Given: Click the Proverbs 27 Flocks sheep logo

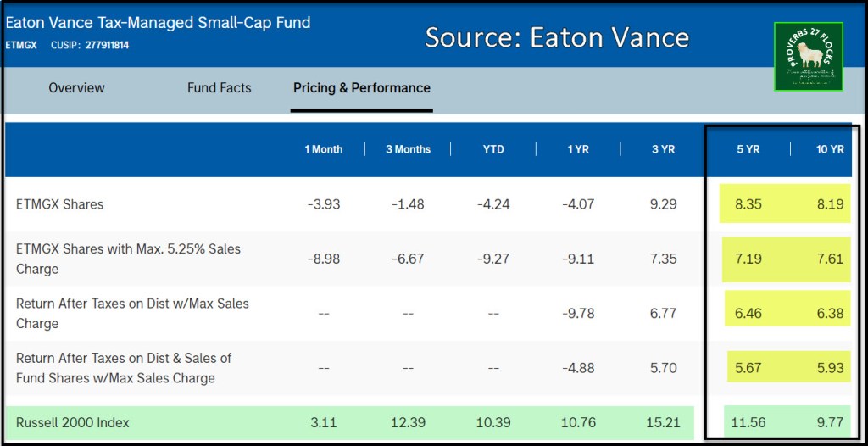Looking at the screenshot, I should [808, 56].
